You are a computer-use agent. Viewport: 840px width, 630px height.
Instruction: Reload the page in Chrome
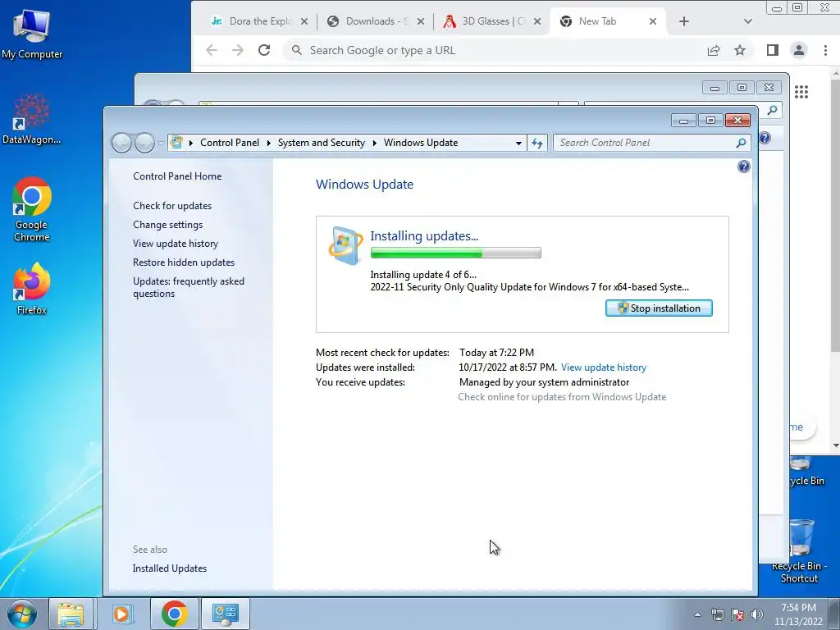pos(263,50)
